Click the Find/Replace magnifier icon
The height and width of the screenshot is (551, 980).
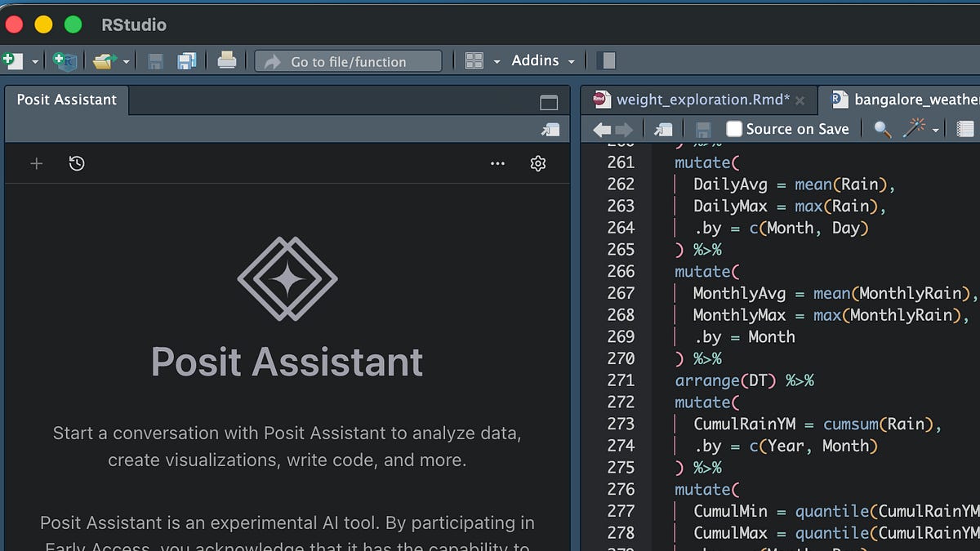pos(882,129)
